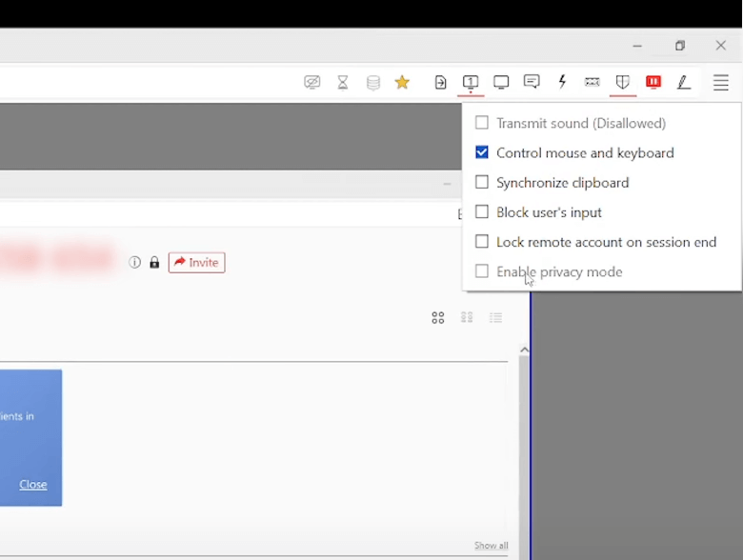Open the chat message icon
Viewport: 743px width, 560px height.
[x=532, y=83]
